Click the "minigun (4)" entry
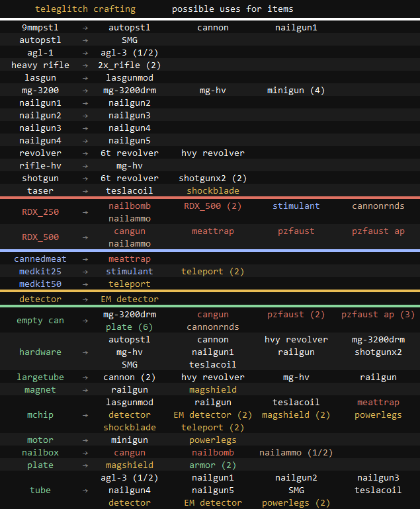 (296, 91)
